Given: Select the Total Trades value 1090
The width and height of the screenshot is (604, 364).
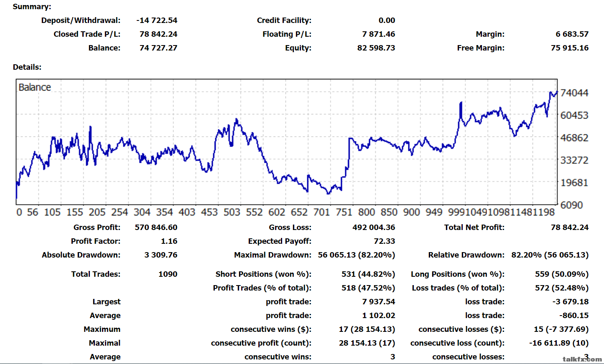Looking at the screenshot, I should tap(168, 274).
